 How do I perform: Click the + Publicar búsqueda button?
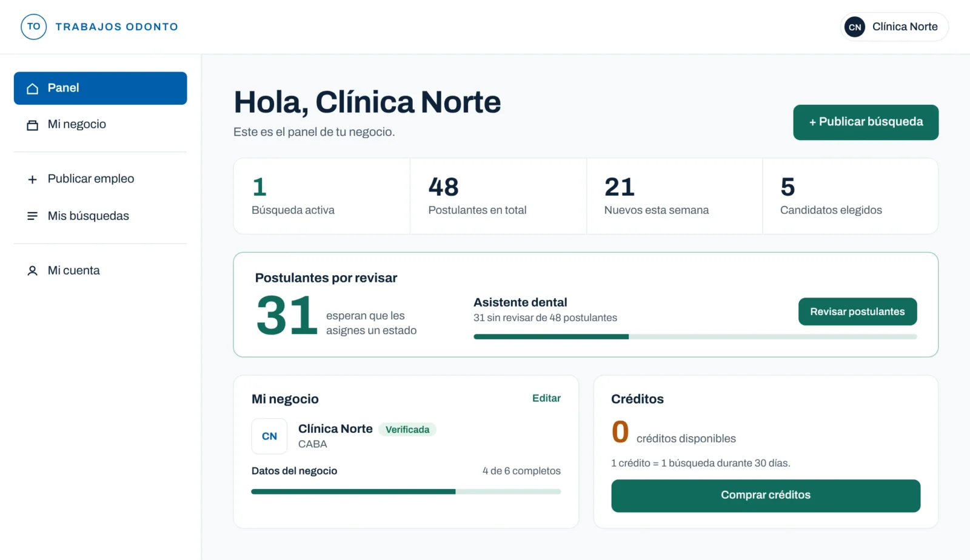pos(866,122)
